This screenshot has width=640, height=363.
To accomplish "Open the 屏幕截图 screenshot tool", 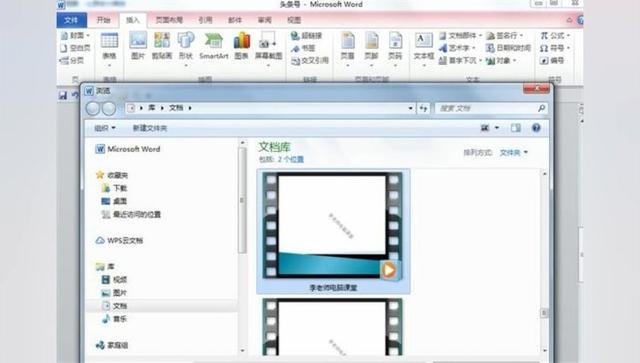I will [x=268, y=49].
